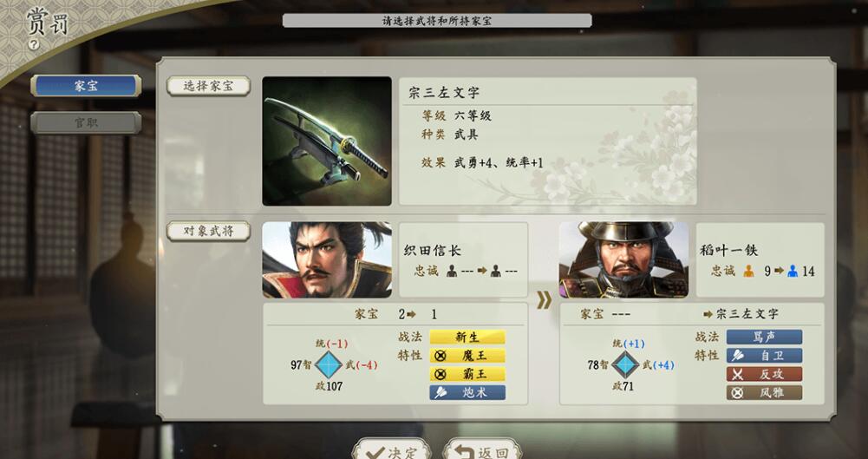This screenshot has width=868, height=459.
Task: Click the 霸王 trait tag
Action: tap(467, 374)
